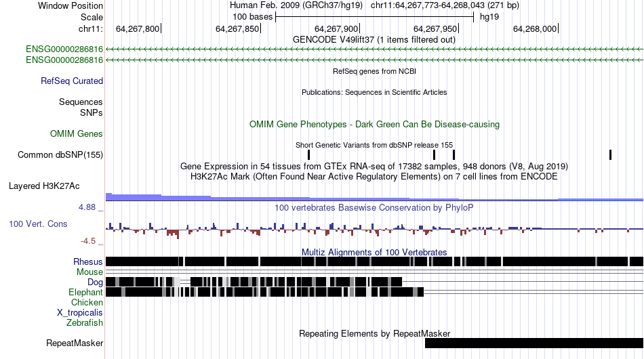This screenshot has width=644, height=359.
Task: Click the 64,267,800 ruler position
Action: click(138, 28)
